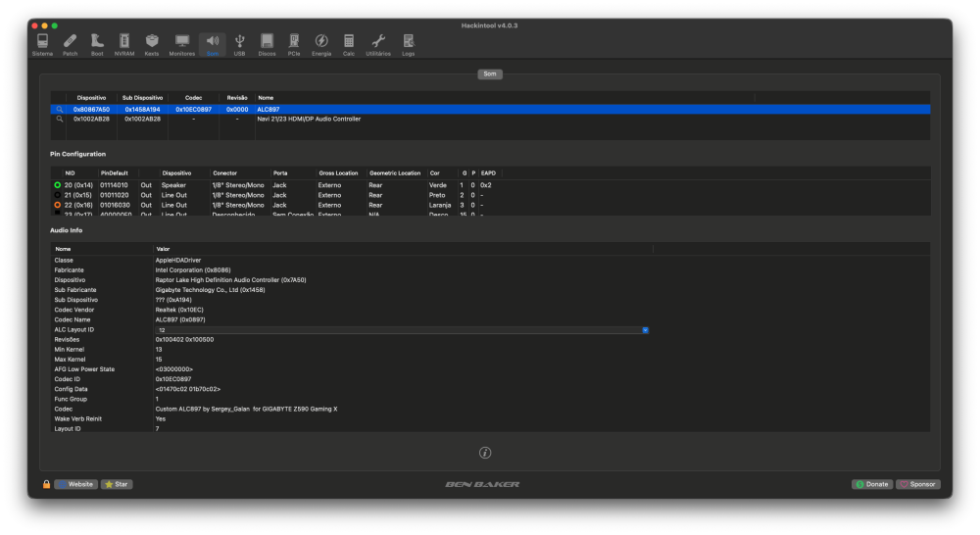
Task: Sort by the Gross Location column header
Action: (x=338, y=173)
